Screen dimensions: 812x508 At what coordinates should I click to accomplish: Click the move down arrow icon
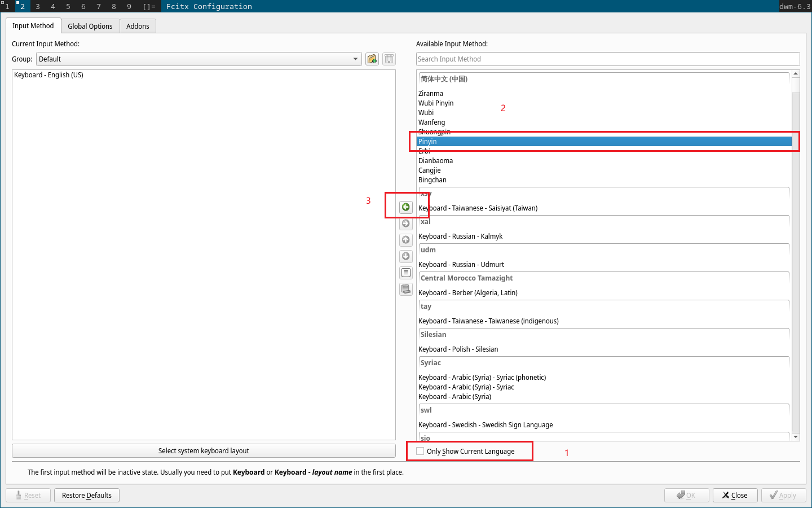click(x=406, y=256)
